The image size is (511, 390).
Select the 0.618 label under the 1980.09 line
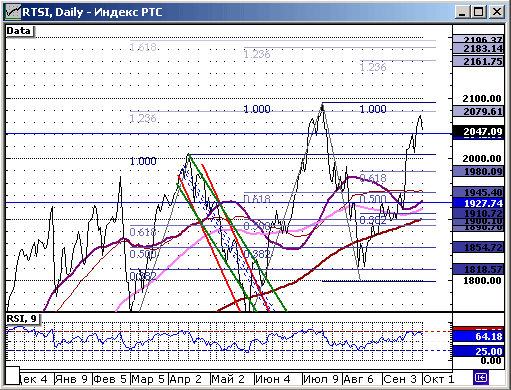373,178
